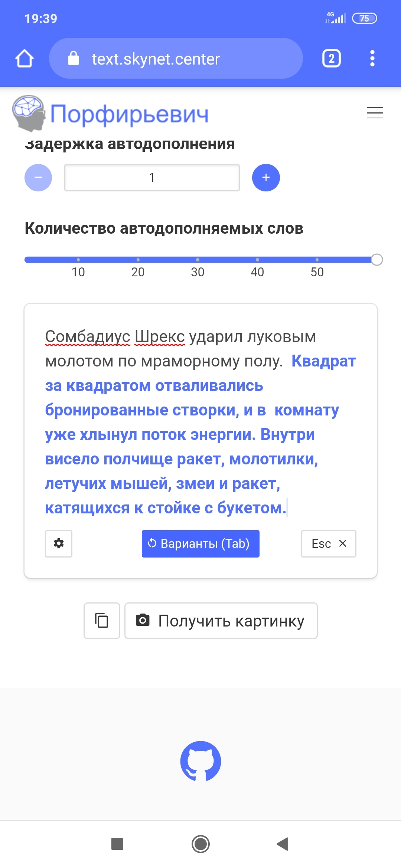The width and height of the screenshot is (401, 868).
Task: Increase the autocomplete delay with plus
Action: pyautogui.click(x=266, y=178)
